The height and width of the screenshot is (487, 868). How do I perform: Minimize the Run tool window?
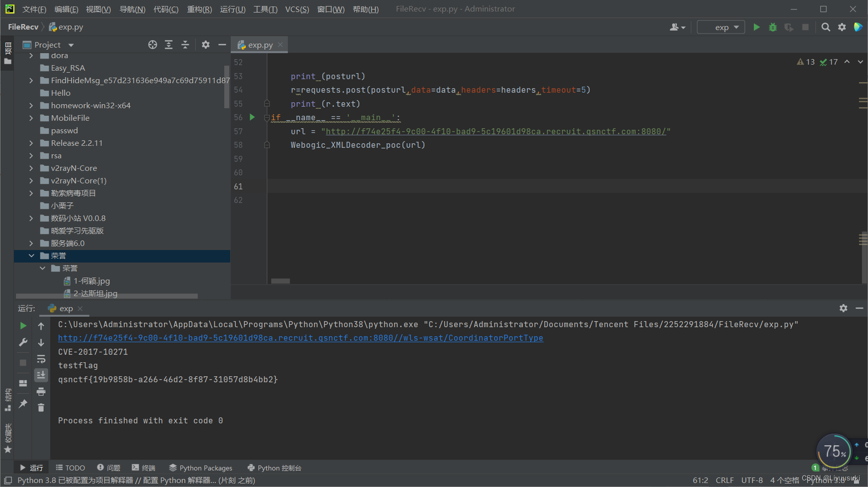tap(859, 308)
